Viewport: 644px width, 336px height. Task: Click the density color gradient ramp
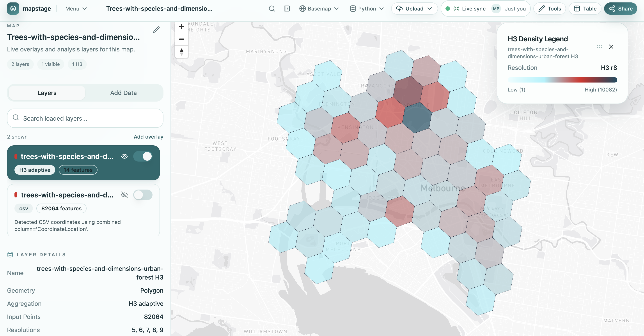(x=562, y=80)
